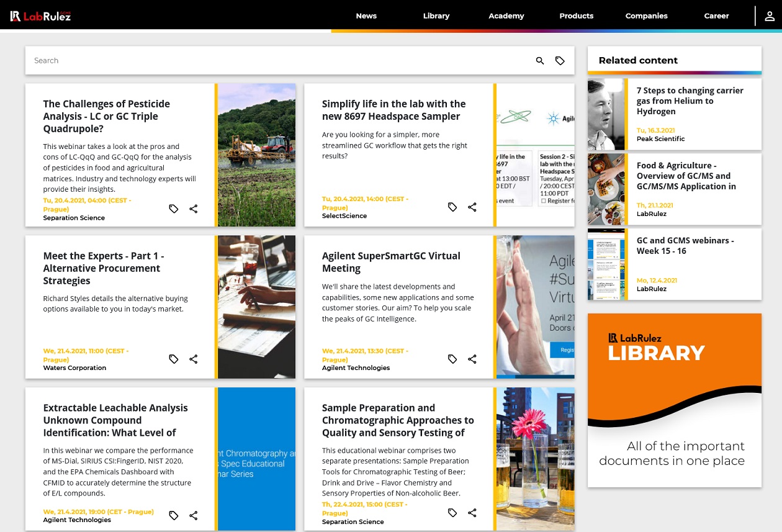Click date 'We, 21.4.2021, 13:30' on SuperSmartGC card
Image resolution: width=782 pixels, height=532 pixels.
coord(365,355)
